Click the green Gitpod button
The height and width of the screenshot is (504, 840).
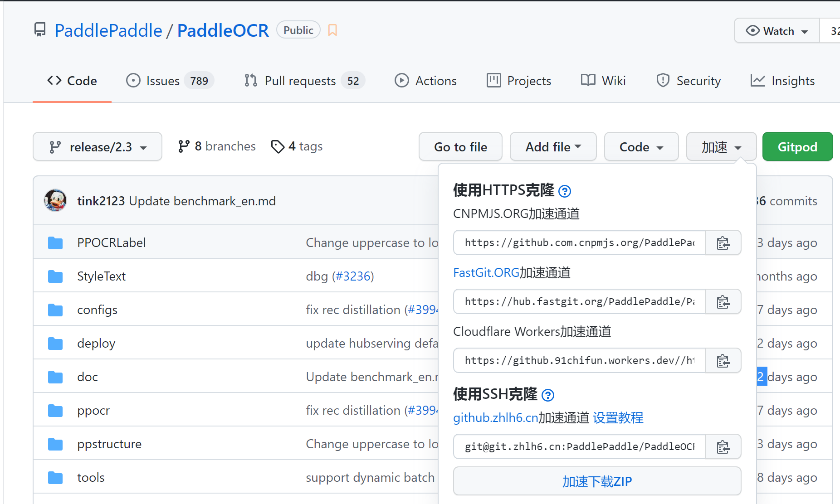point(797,146)
